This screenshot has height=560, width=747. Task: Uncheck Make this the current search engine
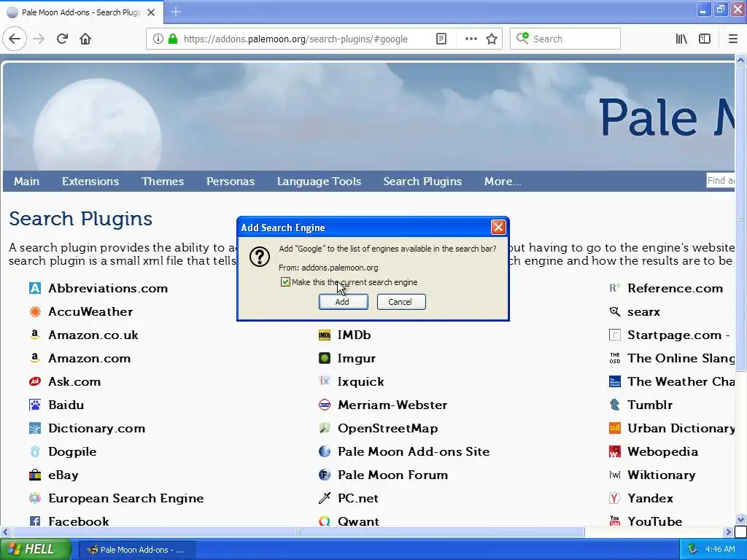(x=285, y=282)
